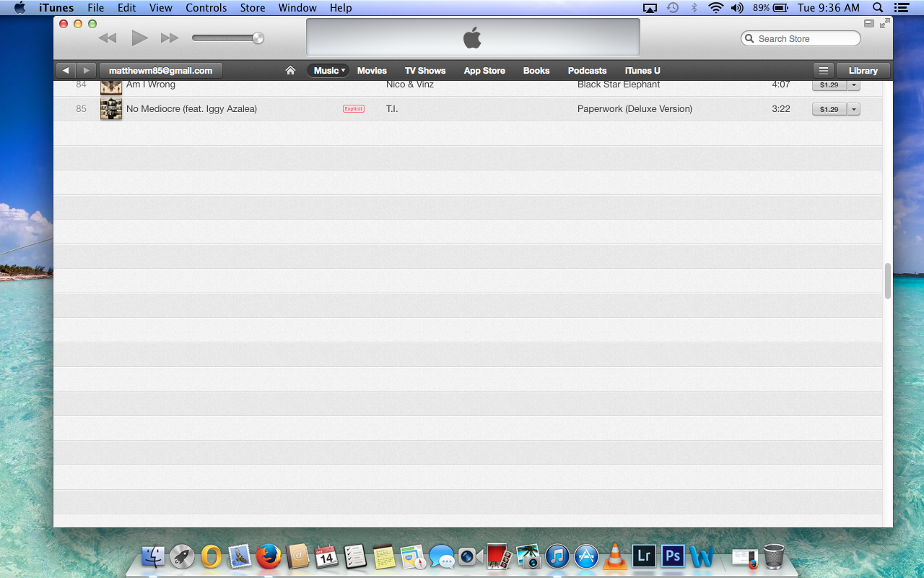Viewport: 924px width, 578px height.
Task: Buy Am I Wrong for $1.29
Action: [829, 85]
